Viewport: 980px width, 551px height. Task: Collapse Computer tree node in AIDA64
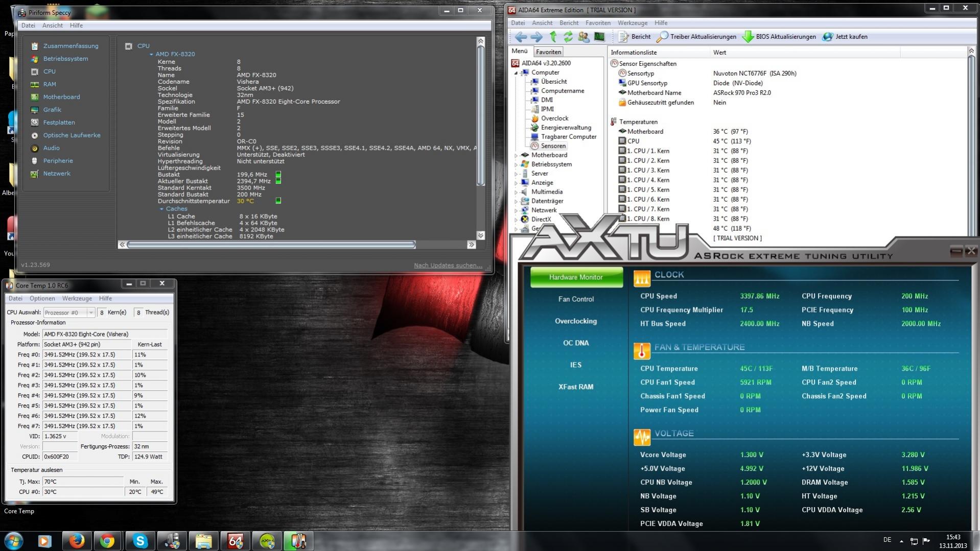pos(516,73)
